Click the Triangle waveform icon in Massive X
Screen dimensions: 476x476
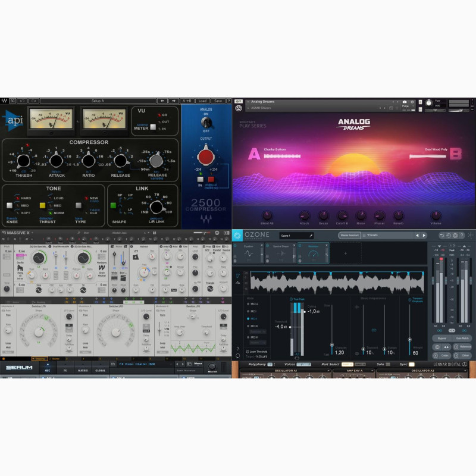(210, 289)
